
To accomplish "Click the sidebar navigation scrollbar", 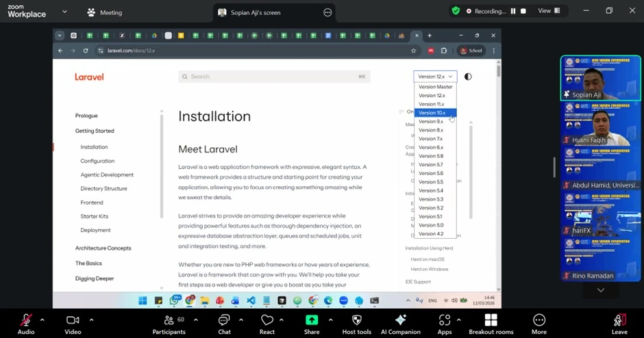I will (x=162, y=166).
